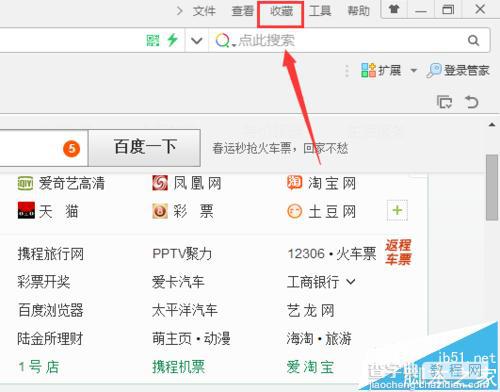
Task: Click the QR code icon in address bar
Action: coord(153,41)
